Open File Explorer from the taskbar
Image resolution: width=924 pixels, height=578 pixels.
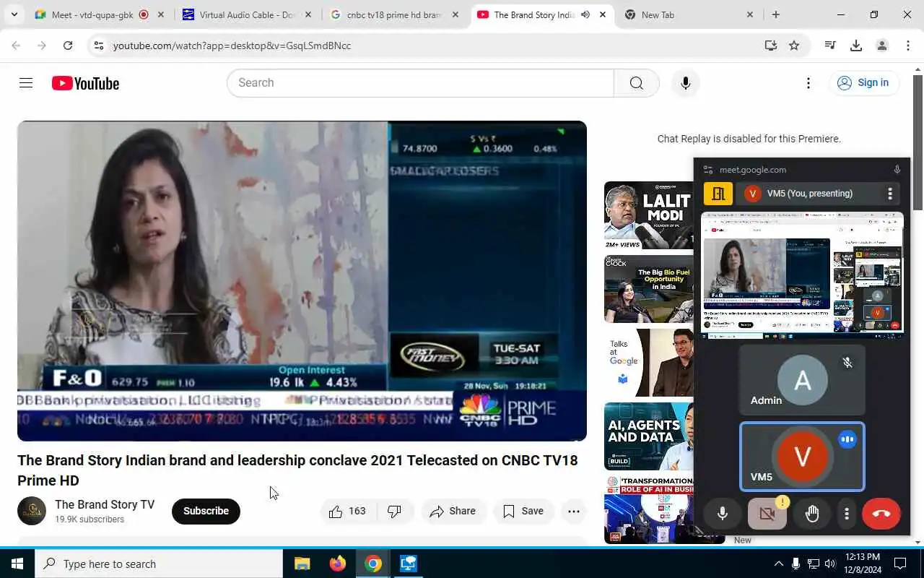302,564
